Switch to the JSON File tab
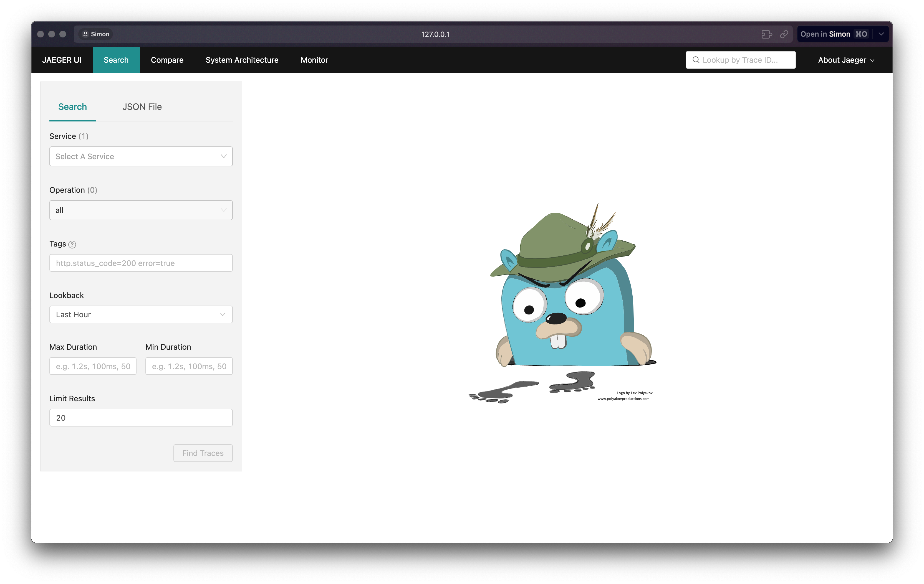Screen dimensions: 924x584 point(142,106)
